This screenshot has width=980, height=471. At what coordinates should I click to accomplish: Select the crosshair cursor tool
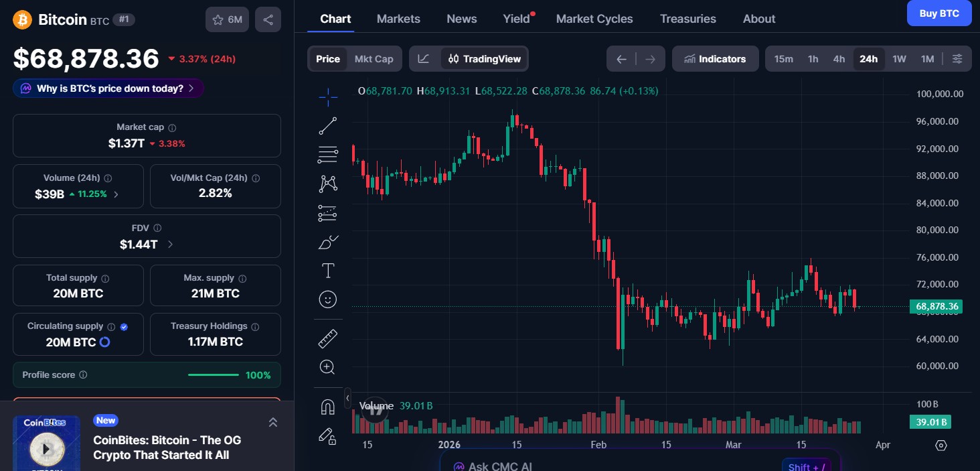(x=327, y=96)
